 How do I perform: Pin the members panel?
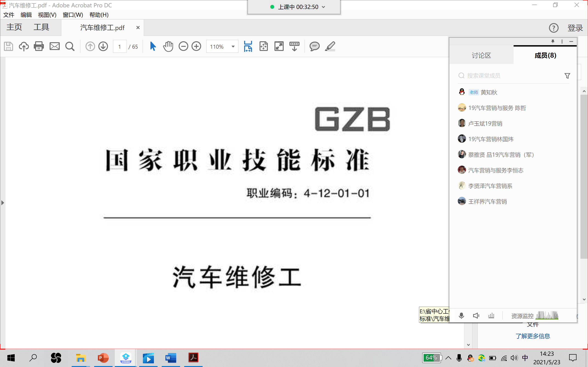pyautogui.click(x=553, y=41)
